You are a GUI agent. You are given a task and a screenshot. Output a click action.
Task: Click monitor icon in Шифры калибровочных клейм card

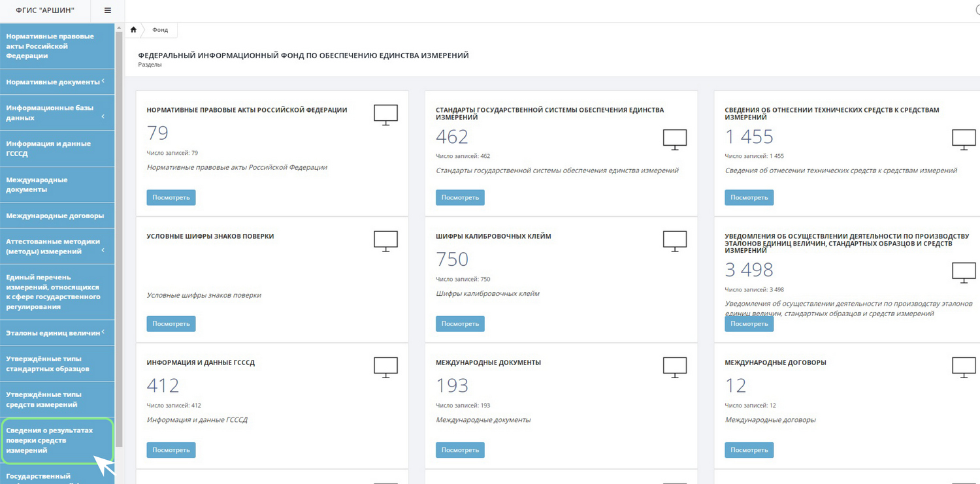(x=674, y=240)
